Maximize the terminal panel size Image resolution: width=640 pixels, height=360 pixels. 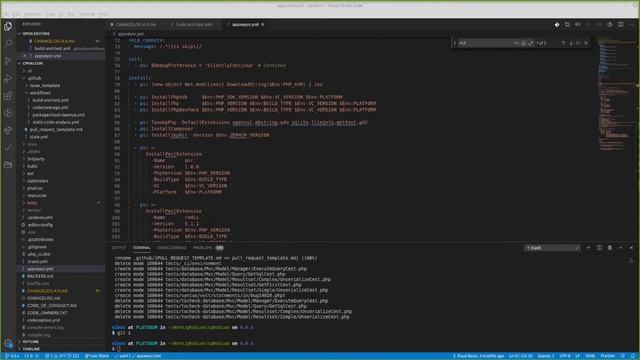coord(620,247)
